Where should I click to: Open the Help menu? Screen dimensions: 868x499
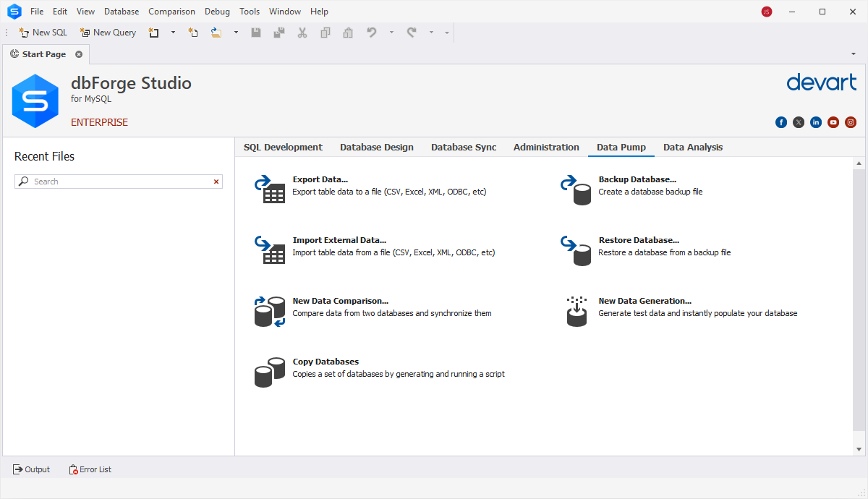point(319,12)
